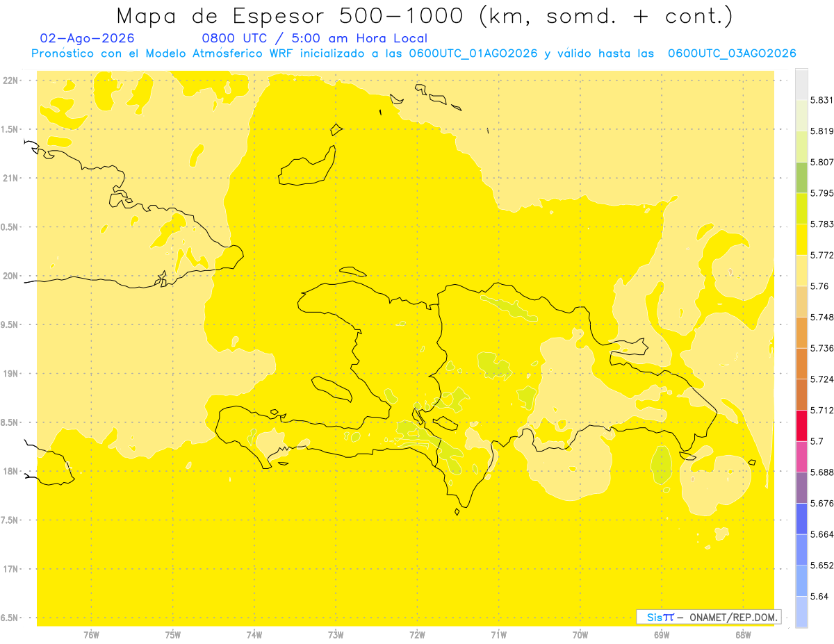
Task: Click the time label '0800 UTC / 5:00 am Hora Local'
Action: [x=314, y=38]
